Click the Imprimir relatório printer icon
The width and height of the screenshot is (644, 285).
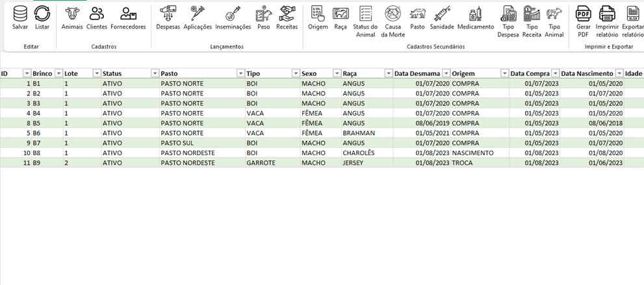606,14
